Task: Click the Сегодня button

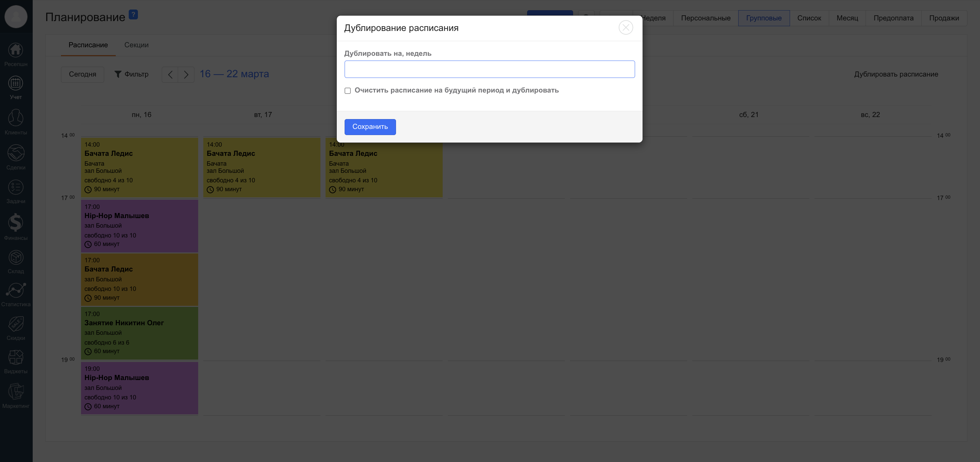Action: [82, 74]
